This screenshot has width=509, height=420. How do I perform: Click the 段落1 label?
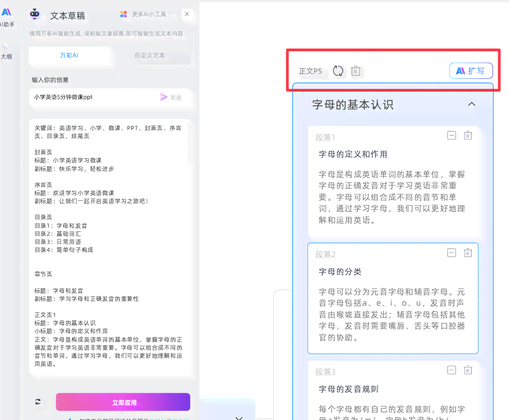(x=325, y=138)
